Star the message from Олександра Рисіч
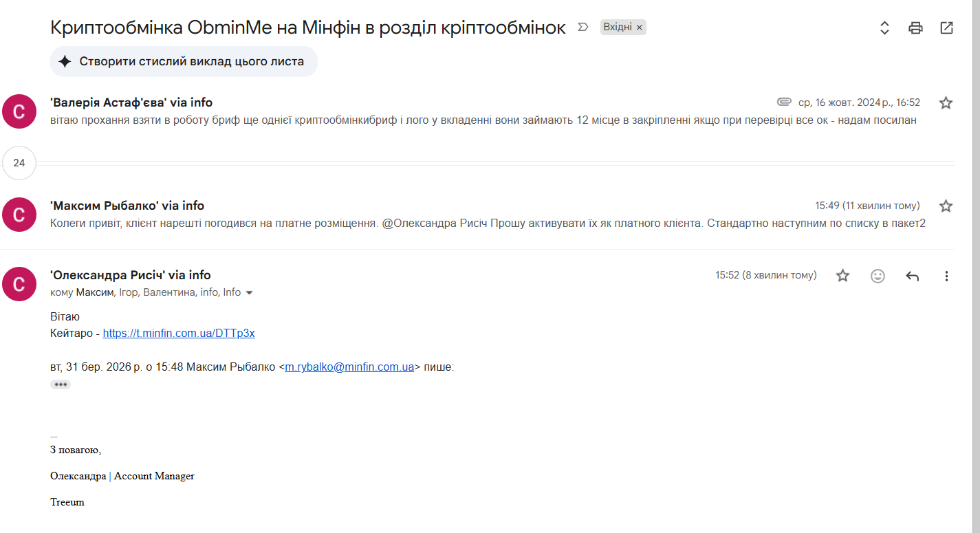Viewport: 980px width, 533px height. [842, 276]
